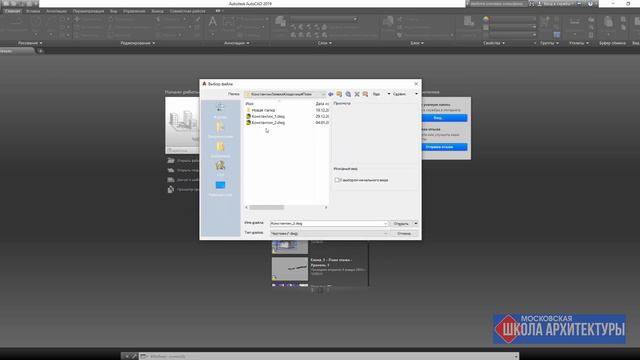
Task: Expand the Свойства ribbon panel
Action: (x=494, y=43)
